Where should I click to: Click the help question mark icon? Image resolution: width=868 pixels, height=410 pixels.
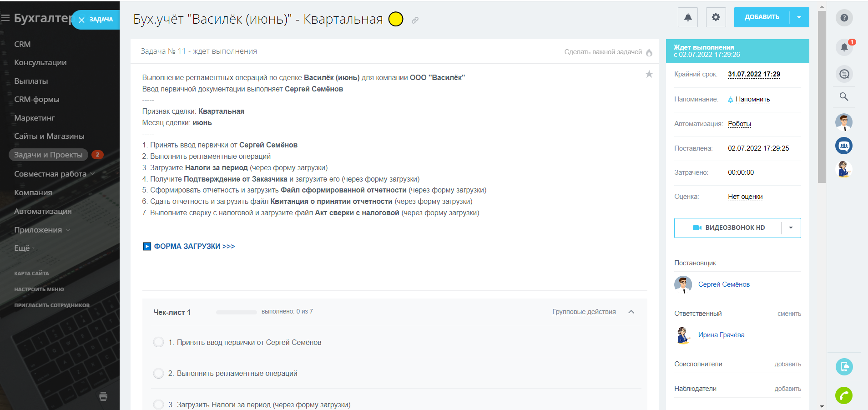[844, 18]
